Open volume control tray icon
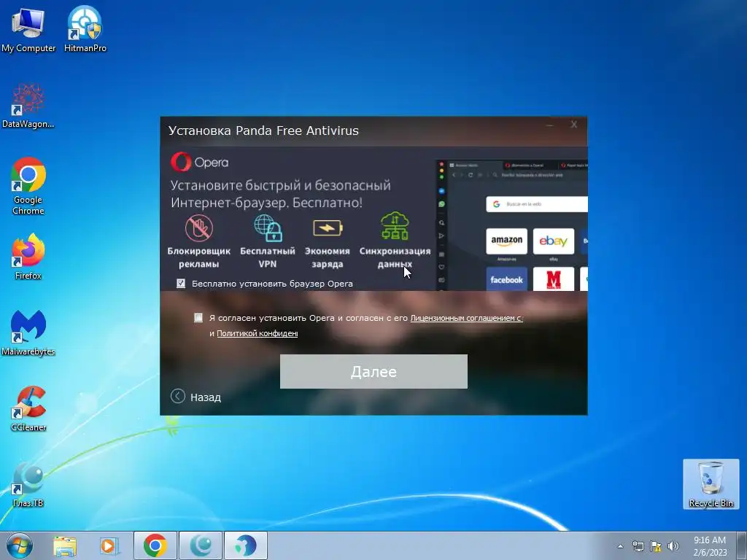The image size is (747, 560). tap(673, 546)
